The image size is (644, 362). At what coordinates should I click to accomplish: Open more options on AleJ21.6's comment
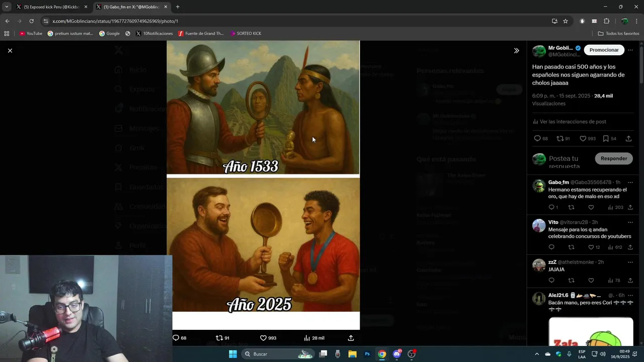[630, 295]
